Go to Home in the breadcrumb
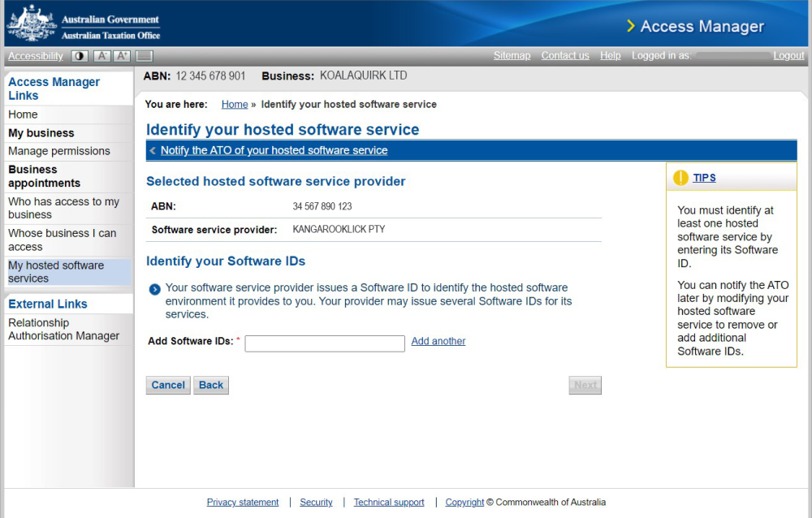812x518 pixels. coord(235,104)
